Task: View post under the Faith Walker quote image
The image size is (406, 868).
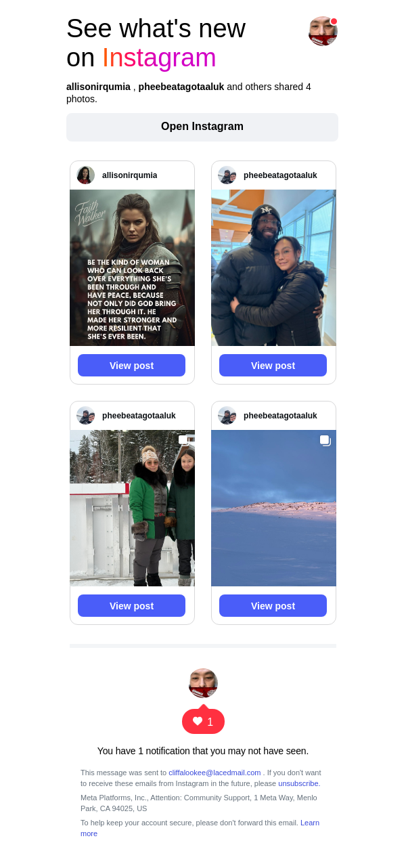Action: (131, 366)
